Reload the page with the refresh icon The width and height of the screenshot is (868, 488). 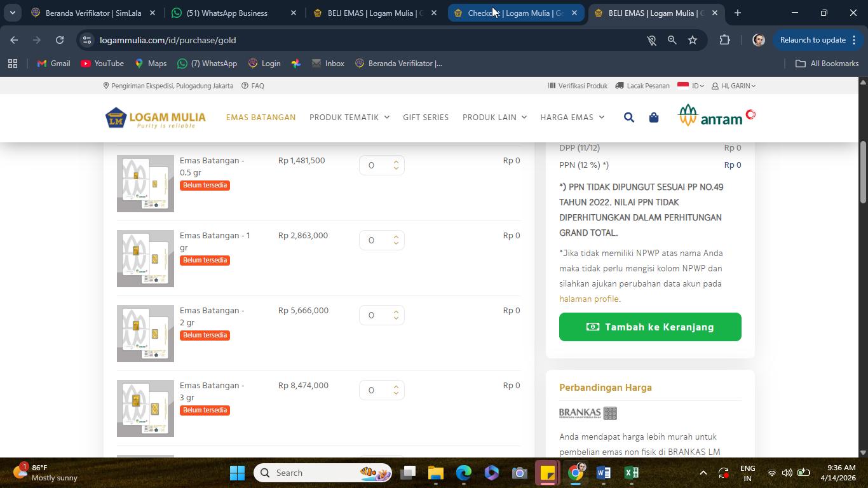[60, 40]
